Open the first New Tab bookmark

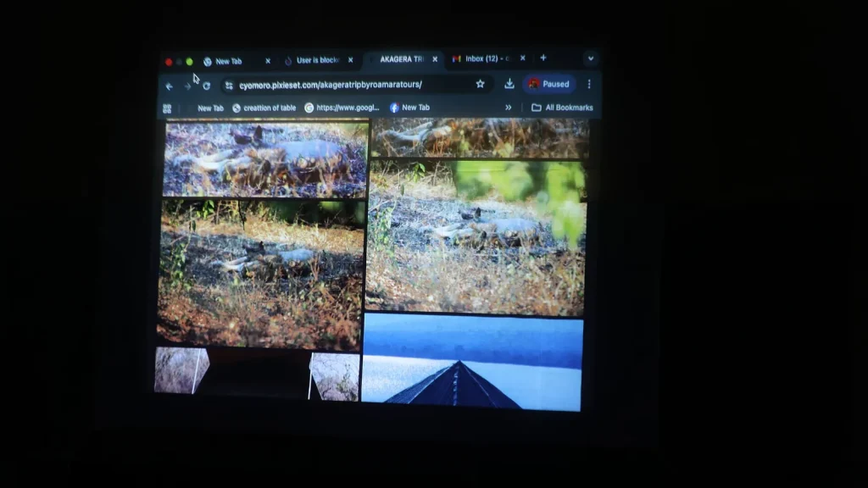[x=210, y=108]
